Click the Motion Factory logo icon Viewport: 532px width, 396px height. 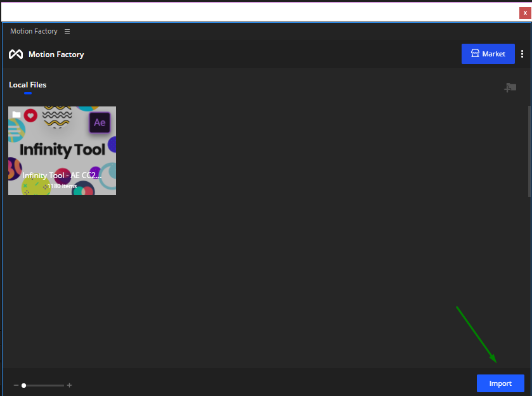tap(16, 54)
